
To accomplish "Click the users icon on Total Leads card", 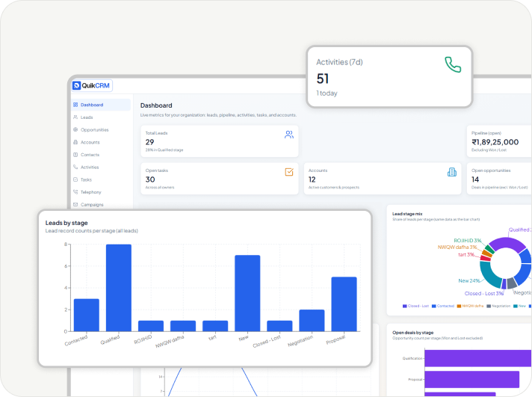I will 289,135.
